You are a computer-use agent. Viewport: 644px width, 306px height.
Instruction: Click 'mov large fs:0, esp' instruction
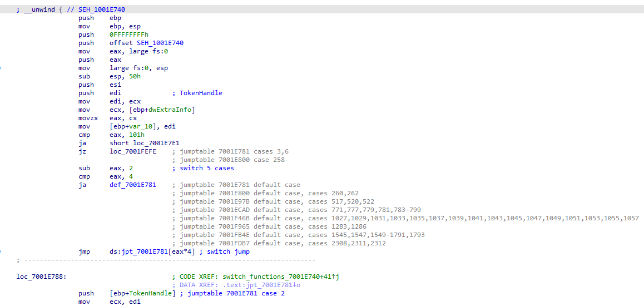click(x=123, y=68)
